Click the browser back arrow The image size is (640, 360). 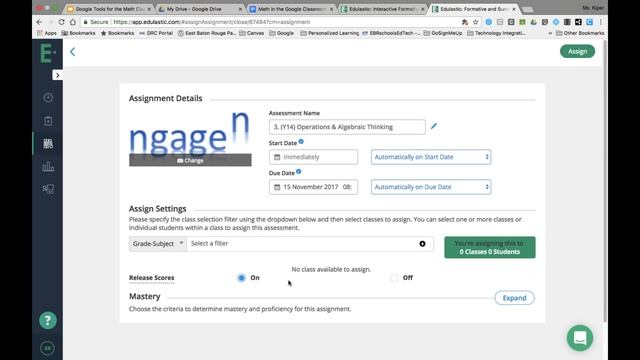click(x=40, y=22)
